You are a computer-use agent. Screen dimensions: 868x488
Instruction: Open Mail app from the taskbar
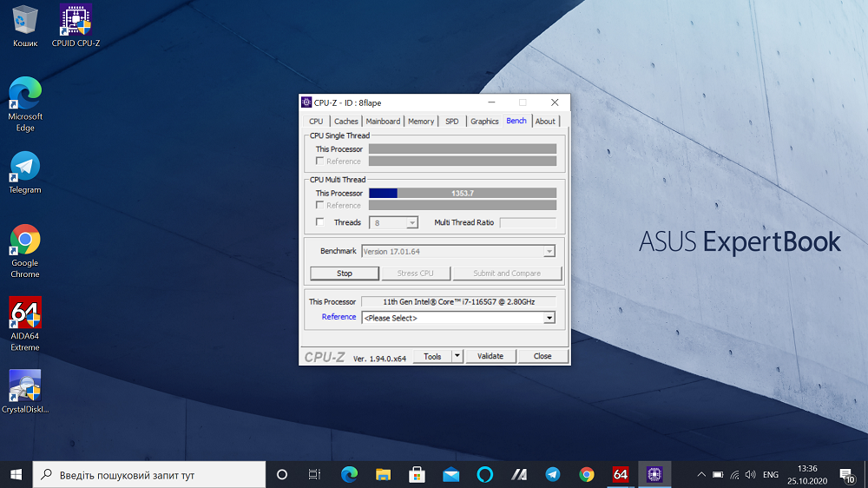[x=450, y=475]
